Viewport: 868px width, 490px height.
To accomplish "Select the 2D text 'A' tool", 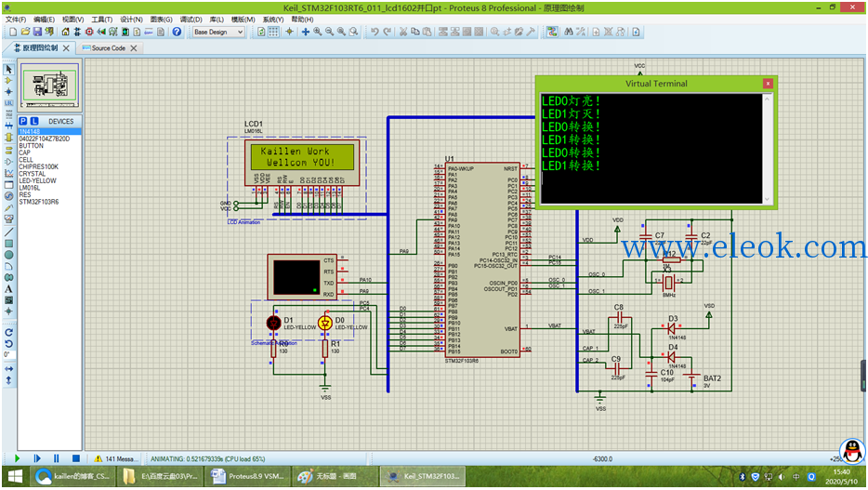I will [x=8, y=288].
